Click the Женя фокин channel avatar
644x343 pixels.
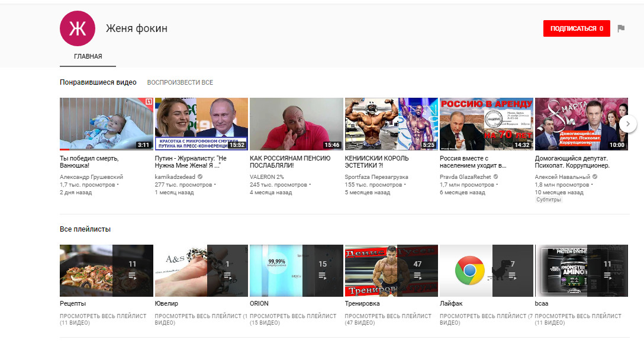pos(77,28)
